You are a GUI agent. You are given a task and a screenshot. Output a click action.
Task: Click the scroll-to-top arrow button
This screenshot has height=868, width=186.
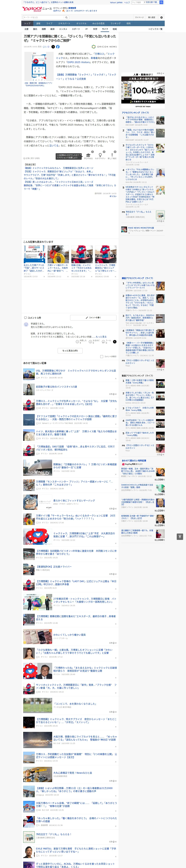click(x=180, y=536)
